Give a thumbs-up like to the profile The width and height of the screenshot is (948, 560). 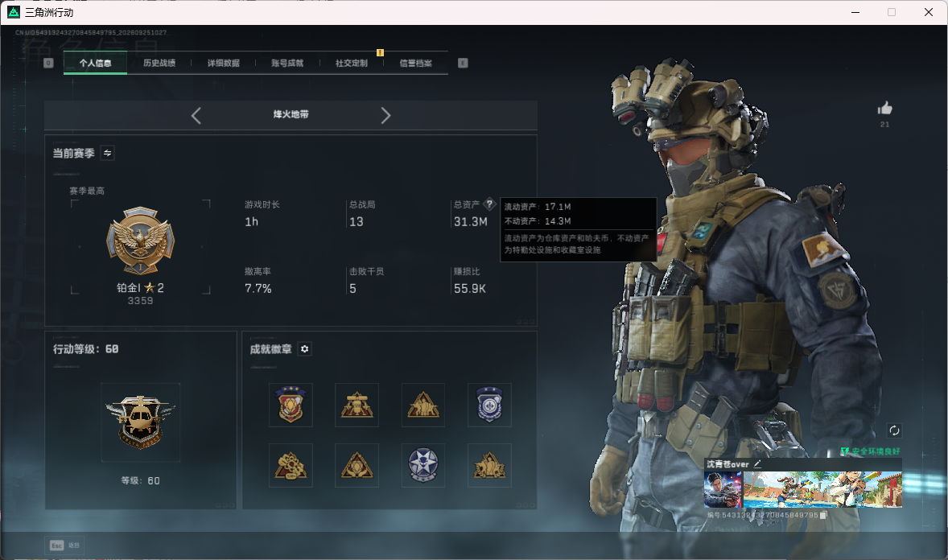[x=885, y=109]
